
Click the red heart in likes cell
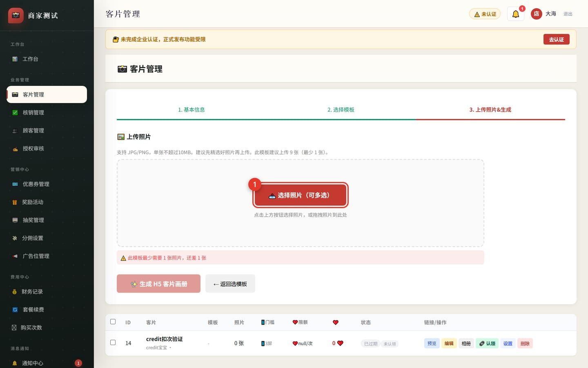tap(340, 343)
